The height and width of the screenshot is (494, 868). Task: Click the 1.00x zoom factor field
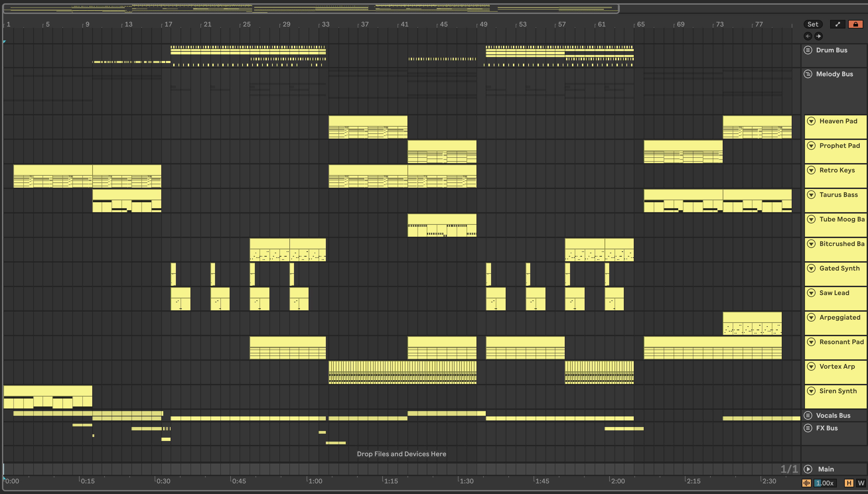(x=825, y=483)
